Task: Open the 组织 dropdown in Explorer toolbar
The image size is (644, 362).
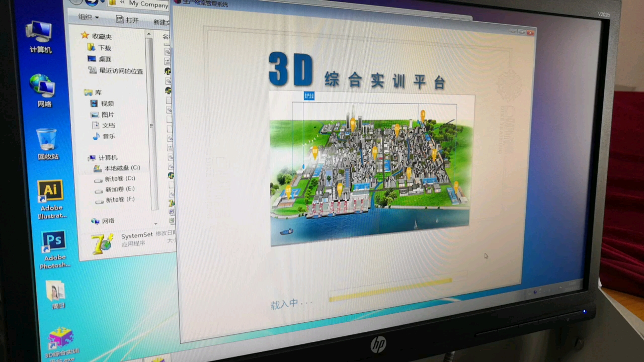Action: (89, 17)
